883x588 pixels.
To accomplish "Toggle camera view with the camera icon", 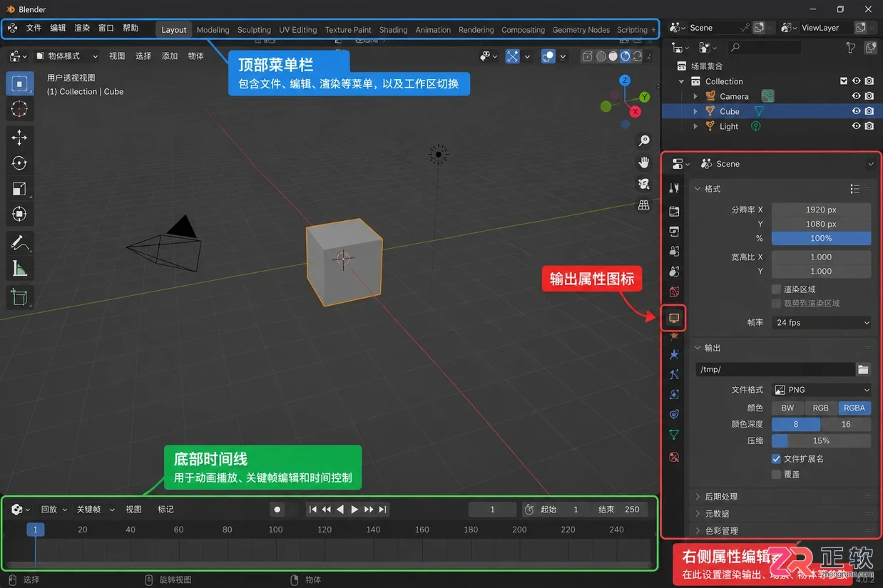I will (644, 184).
